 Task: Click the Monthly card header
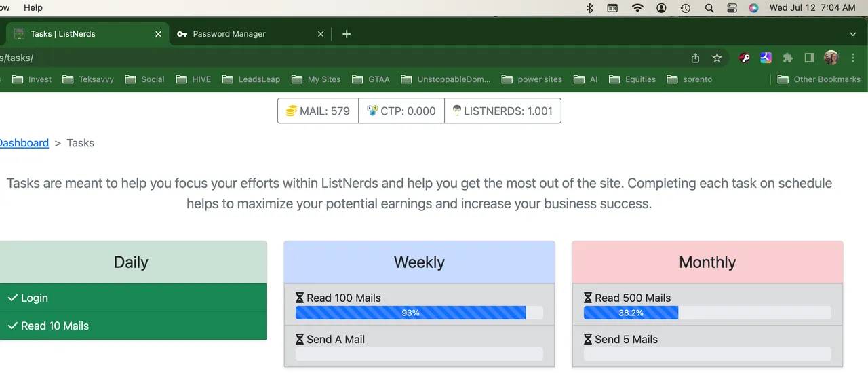coord(707,262)
